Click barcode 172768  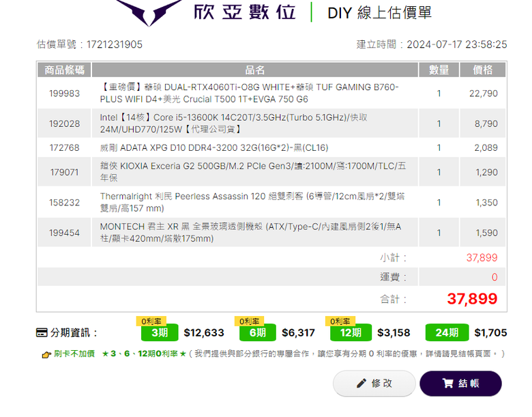(64, 147)
